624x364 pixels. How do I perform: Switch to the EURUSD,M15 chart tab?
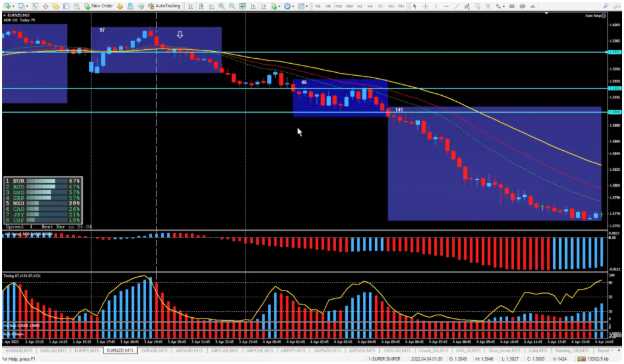point(154,350)
